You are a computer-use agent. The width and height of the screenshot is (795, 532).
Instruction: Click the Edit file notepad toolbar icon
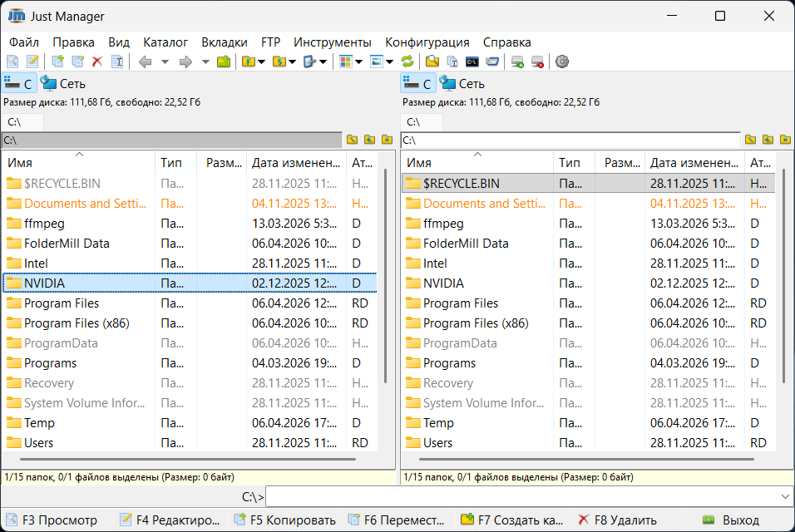pos(32,62)
